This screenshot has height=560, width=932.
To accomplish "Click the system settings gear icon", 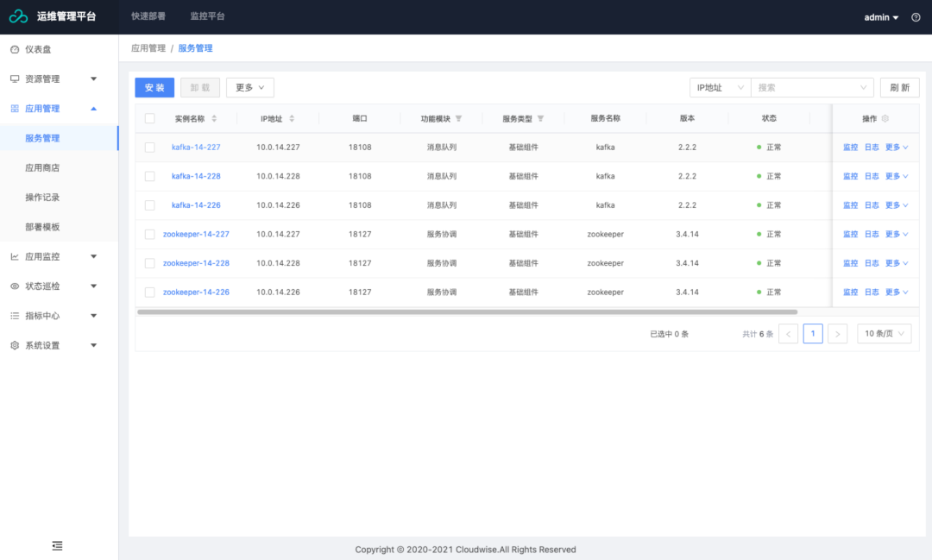I will pos(15,345).
